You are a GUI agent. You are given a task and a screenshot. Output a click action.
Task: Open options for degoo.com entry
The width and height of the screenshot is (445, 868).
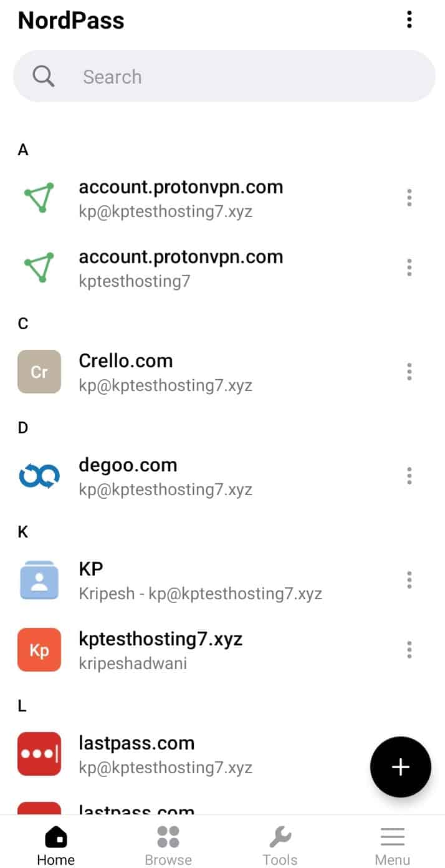click(409, 476)
